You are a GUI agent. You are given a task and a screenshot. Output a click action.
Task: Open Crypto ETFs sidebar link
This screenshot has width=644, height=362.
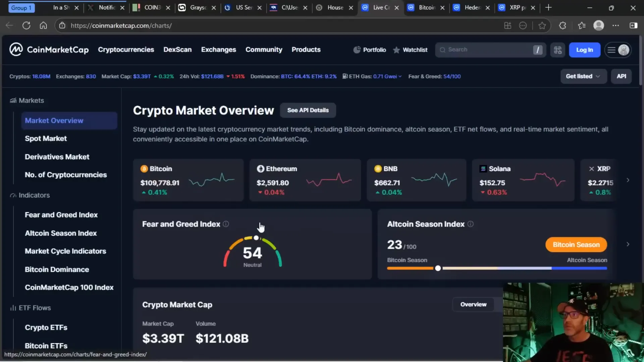[x=46, y=327]
